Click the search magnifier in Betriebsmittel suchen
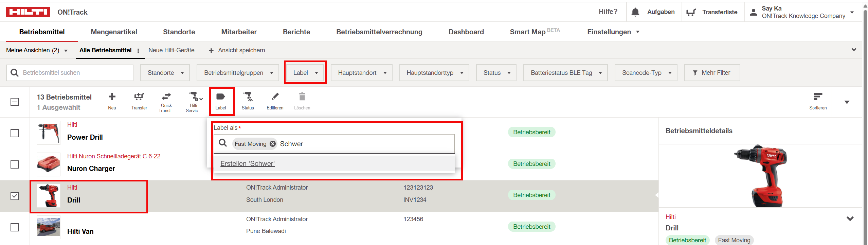868x245 pixels. click(x=15, y=73)
